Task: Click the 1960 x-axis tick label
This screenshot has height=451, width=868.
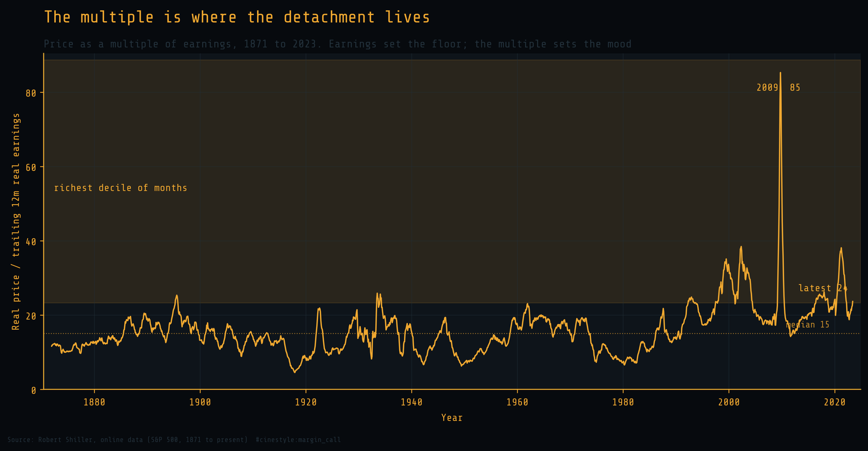Action: pyautogui.click(x=517, y=402)
